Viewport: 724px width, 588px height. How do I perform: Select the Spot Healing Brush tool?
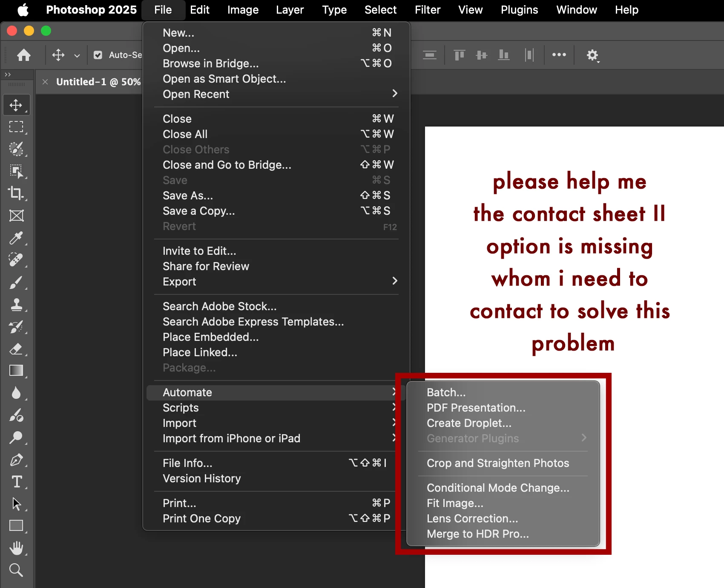16,260
